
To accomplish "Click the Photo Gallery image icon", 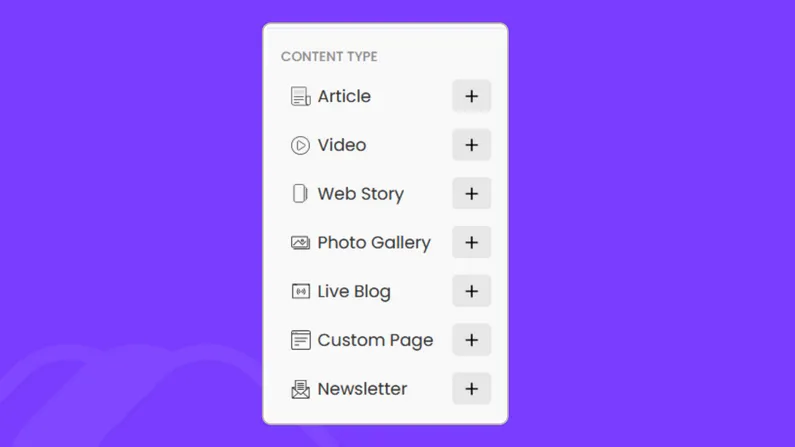I will 300,243.
